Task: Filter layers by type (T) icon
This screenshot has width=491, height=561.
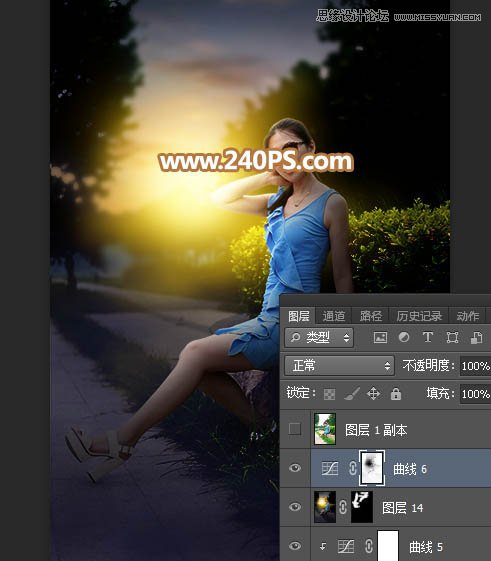Action: (x=428, y=337)
